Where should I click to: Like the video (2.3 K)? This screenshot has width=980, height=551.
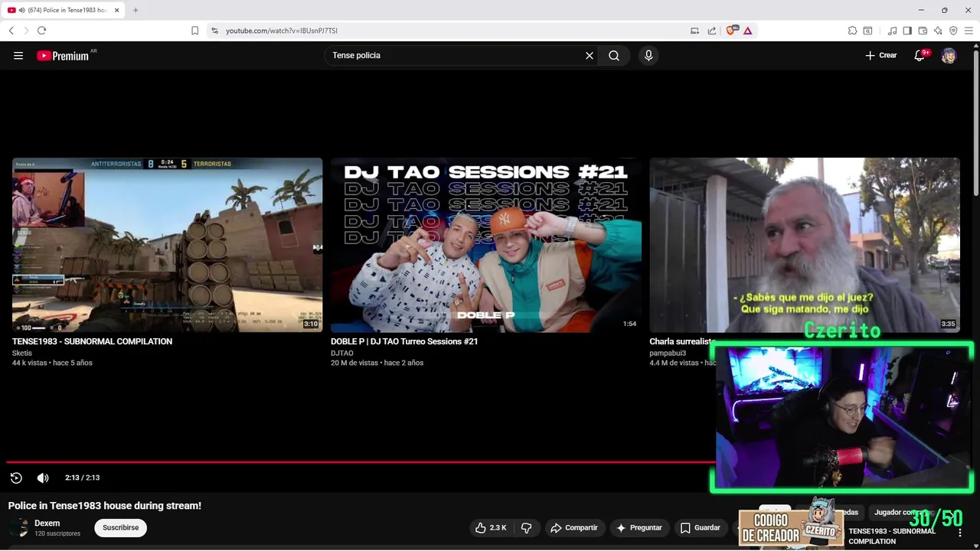coord(491,527)
